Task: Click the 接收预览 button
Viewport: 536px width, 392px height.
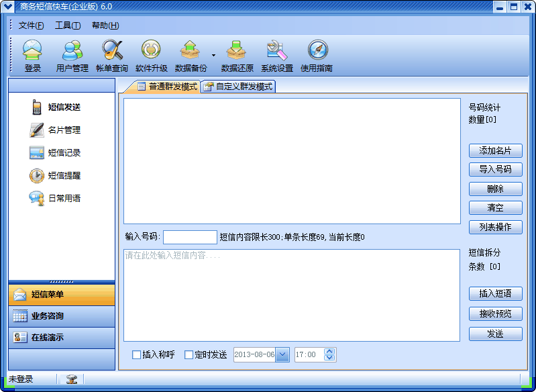Action: (495, 313)
